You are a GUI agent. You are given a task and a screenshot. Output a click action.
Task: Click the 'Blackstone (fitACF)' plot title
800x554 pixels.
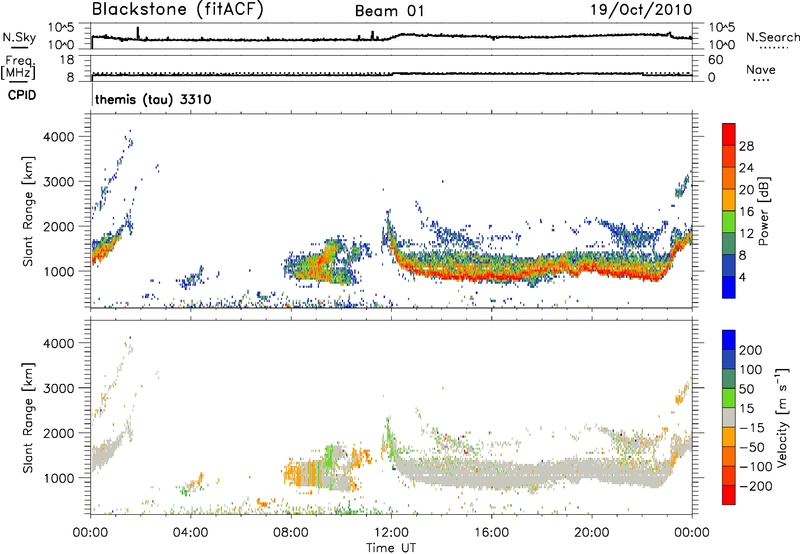pos(177,9)
